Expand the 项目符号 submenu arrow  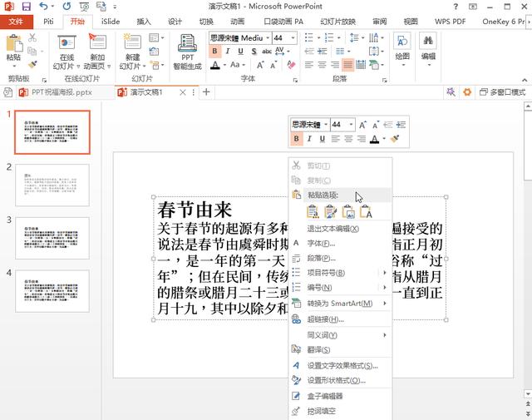pos(384,272)
